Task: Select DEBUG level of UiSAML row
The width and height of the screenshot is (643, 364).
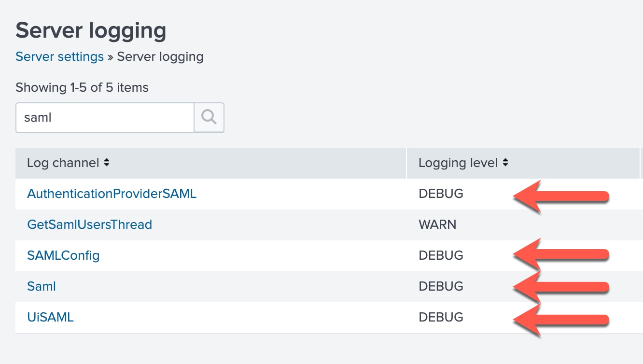Action: [441, 317]
